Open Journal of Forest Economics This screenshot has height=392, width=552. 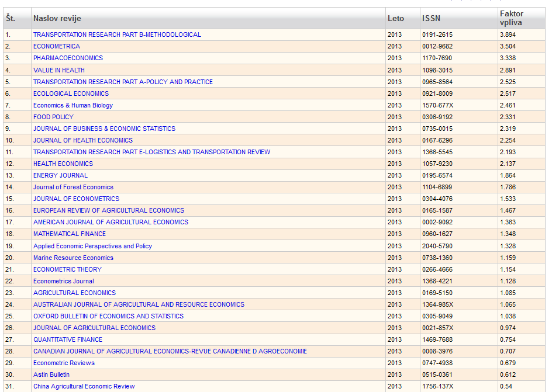tap(73, 187)
